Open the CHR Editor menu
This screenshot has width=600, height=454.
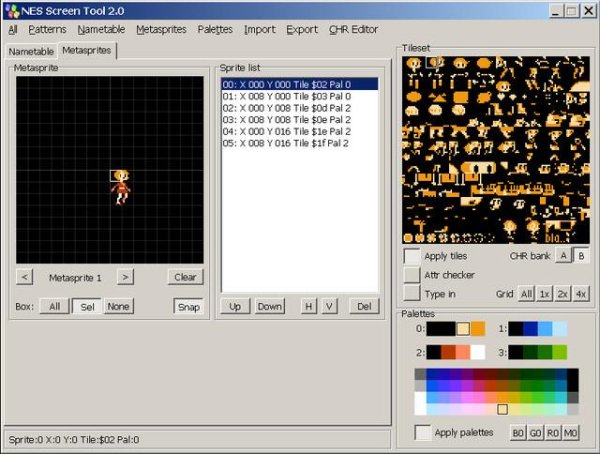point(353,29)
